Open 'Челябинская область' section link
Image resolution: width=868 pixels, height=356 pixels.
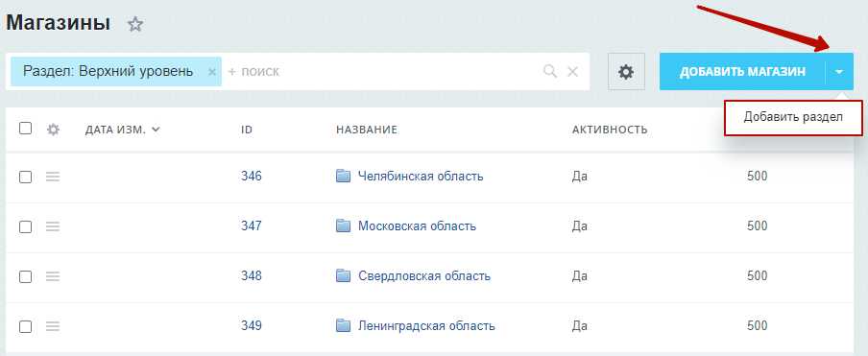(421, 177)
